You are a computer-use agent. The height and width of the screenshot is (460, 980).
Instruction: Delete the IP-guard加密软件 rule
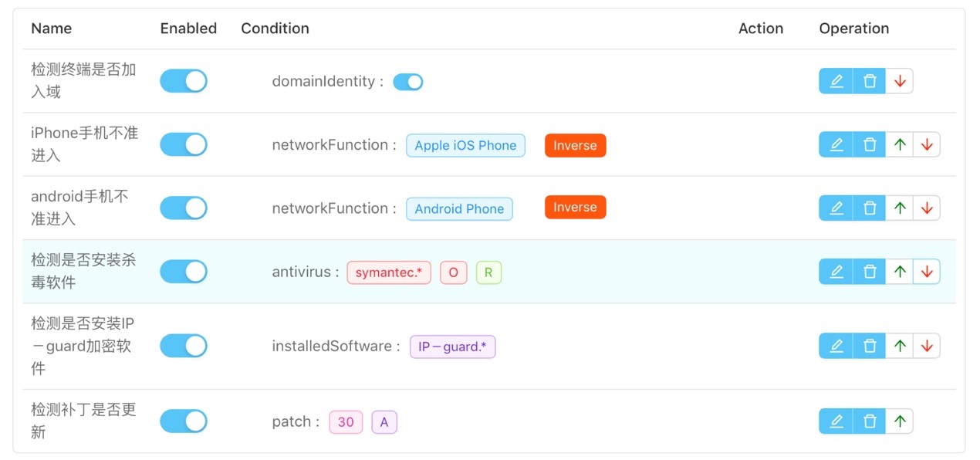pos(870,347)
